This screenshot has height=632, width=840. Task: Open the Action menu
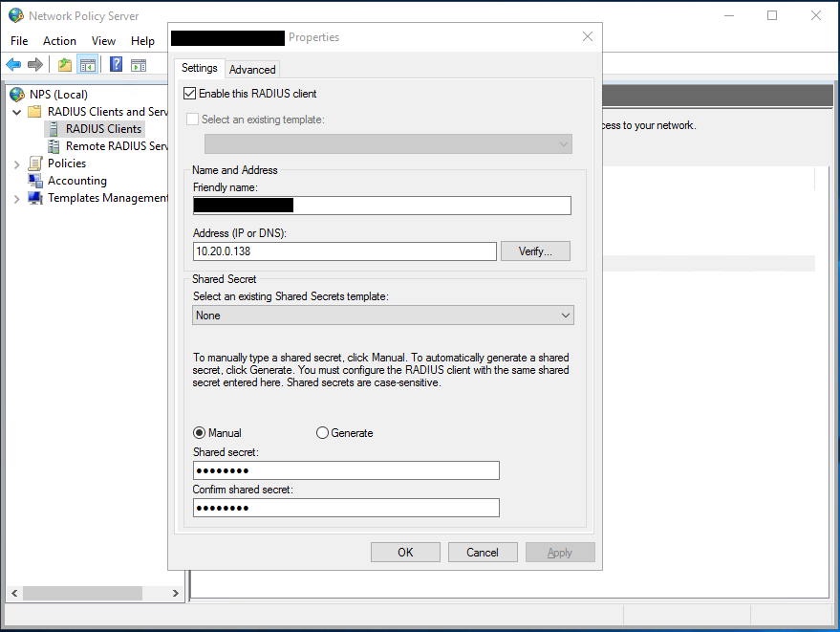59,40
